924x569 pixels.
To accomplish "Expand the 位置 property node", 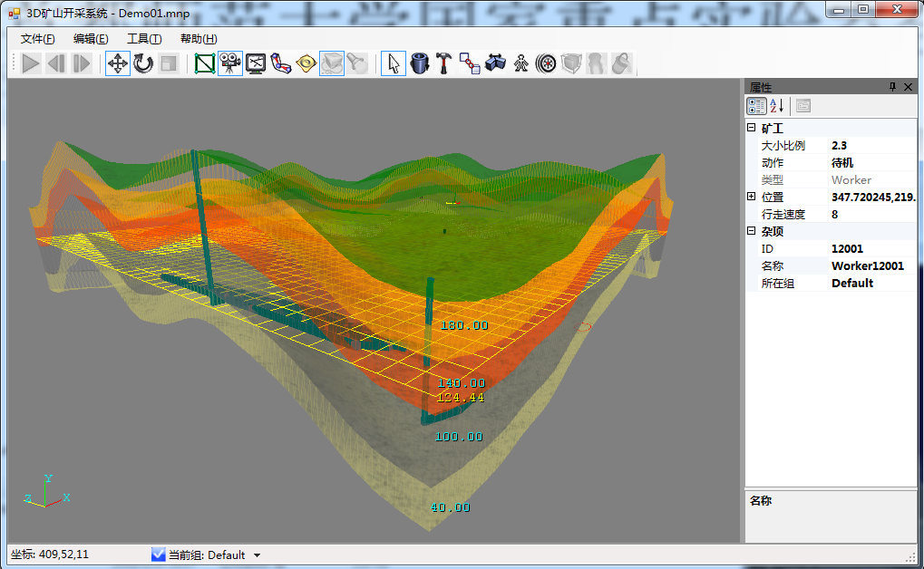I will [751, 197].
